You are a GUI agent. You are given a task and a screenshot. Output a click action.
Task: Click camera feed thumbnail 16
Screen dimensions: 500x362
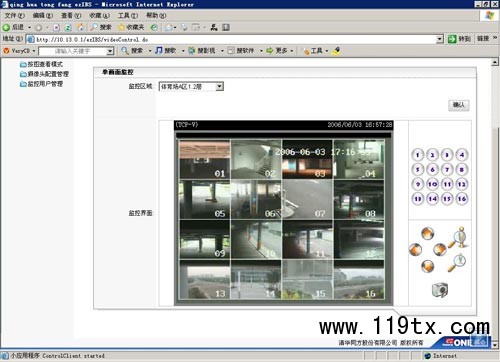click(359, 280)
